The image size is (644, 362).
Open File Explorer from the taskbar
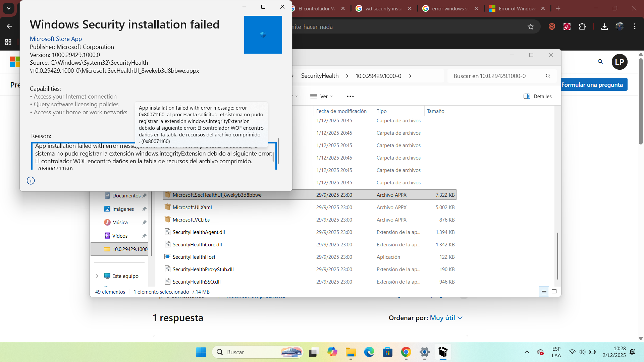(x=351, y=352)
